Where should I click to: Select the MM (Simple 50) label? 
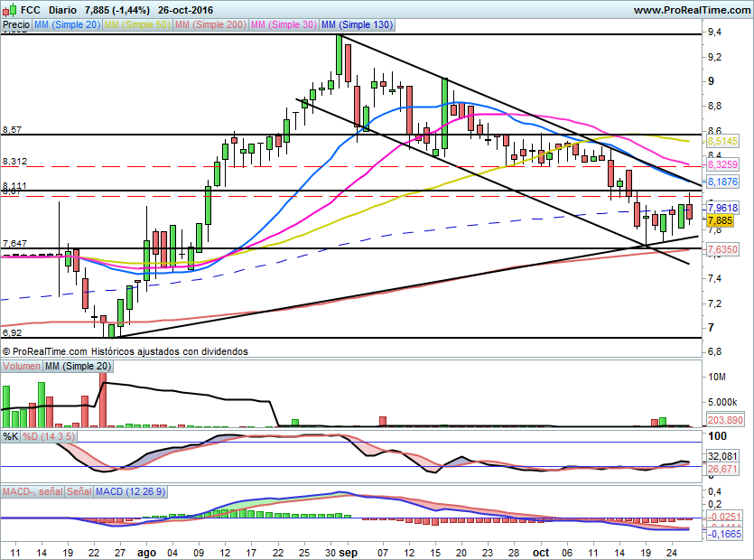click(137, 24)
